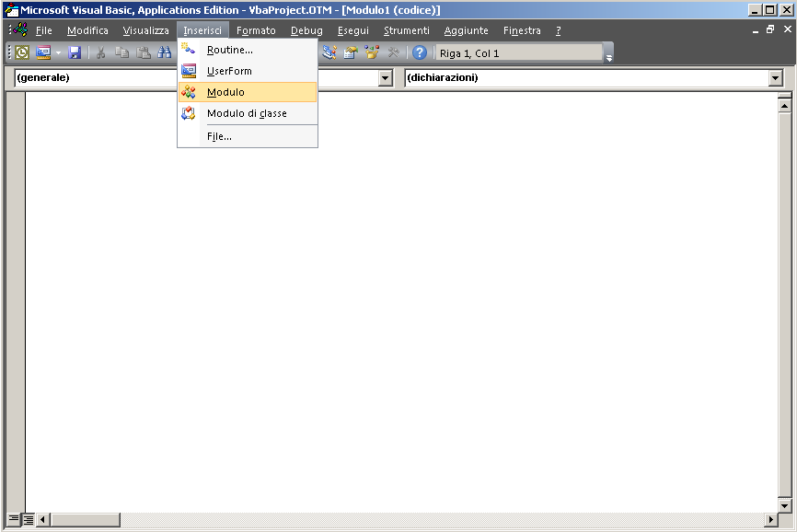Click the code window margin indicator bar

pos(16,302)
